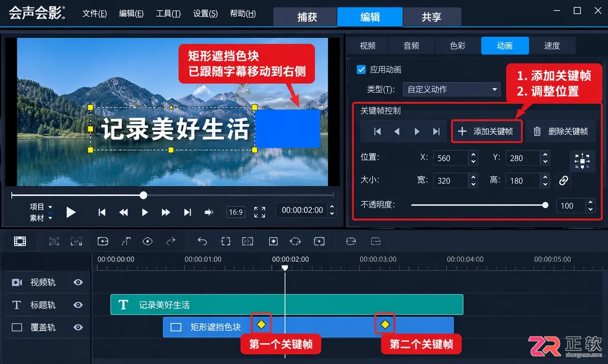The height and width of the screenshot is (364, 608).
Task: Click the plus-in-square add icon in toolbar
Action: pyautogui.click(x=274, y=241)
